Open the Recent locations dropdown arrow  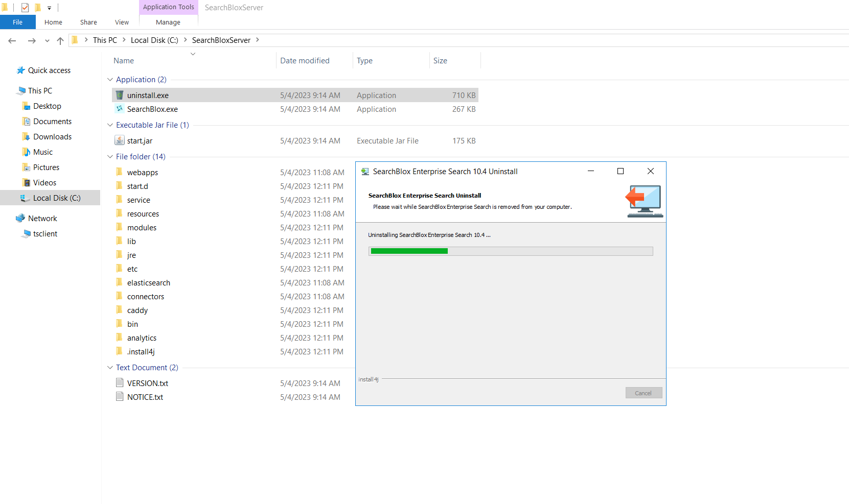pos(47,40)
